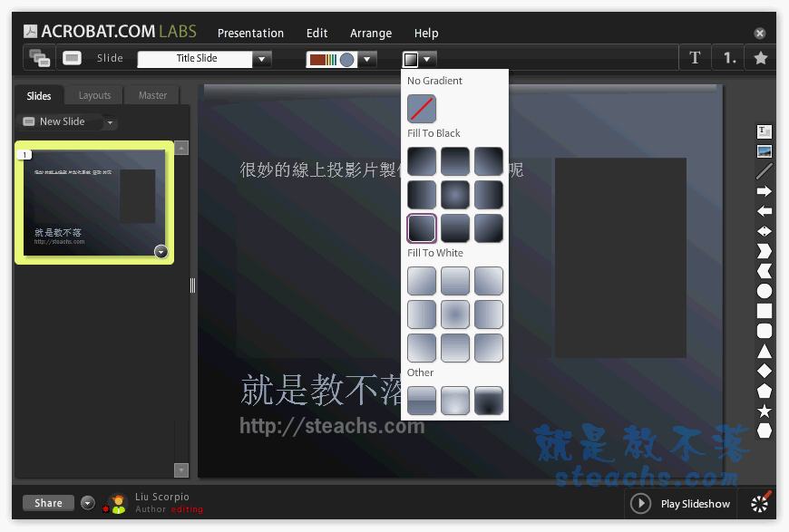
Task: Select the text box tool
Action: tap(765, 131)
